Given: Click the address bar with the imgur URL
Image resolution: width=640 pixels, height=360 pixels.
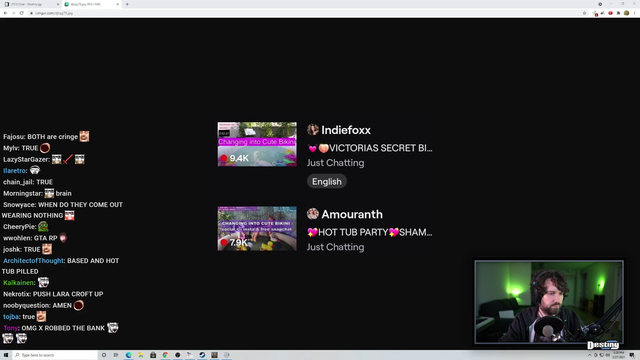Looking at the screenshot, I should point(306,13).
